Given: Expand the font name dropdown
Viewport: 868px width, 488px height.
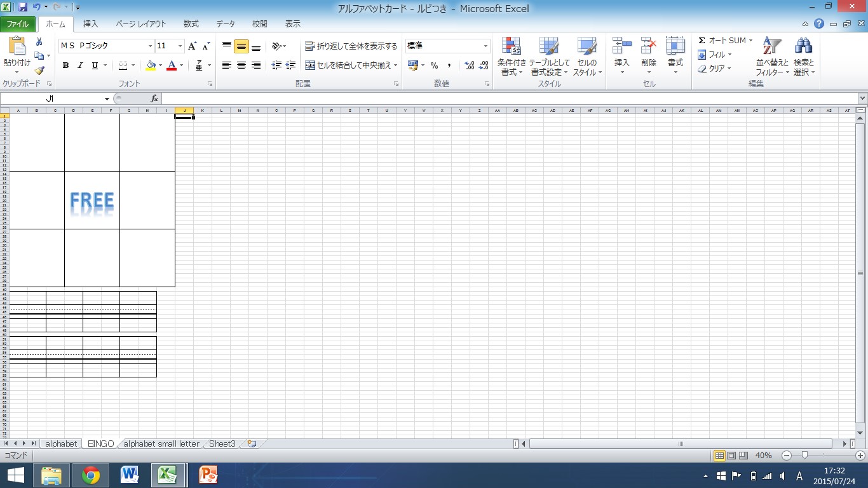Looking at the screenshot, I should coord(150,46).
